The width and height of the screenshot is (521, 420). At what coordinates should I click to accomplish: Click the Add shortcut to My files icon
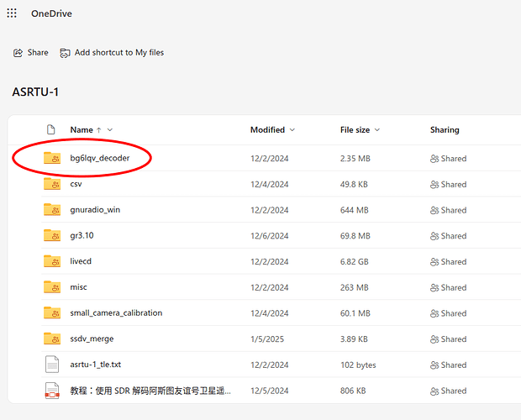(66, 53)
